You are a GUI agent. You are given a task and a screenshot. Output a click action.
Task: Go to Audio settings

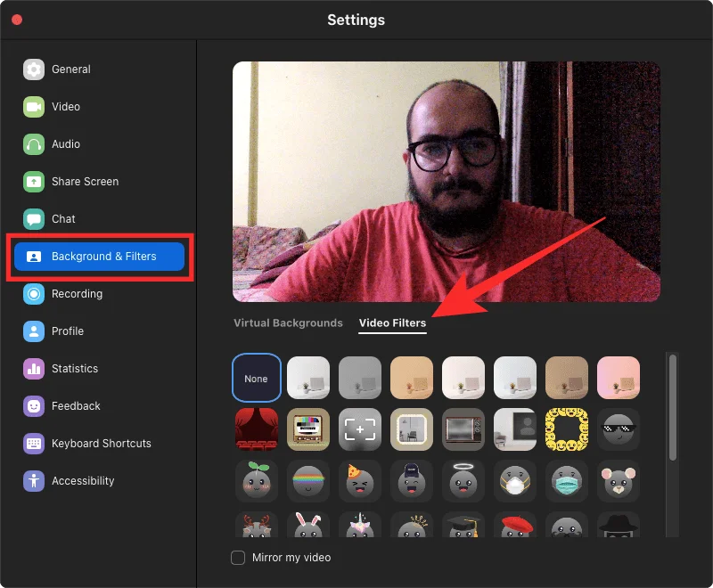65,144
